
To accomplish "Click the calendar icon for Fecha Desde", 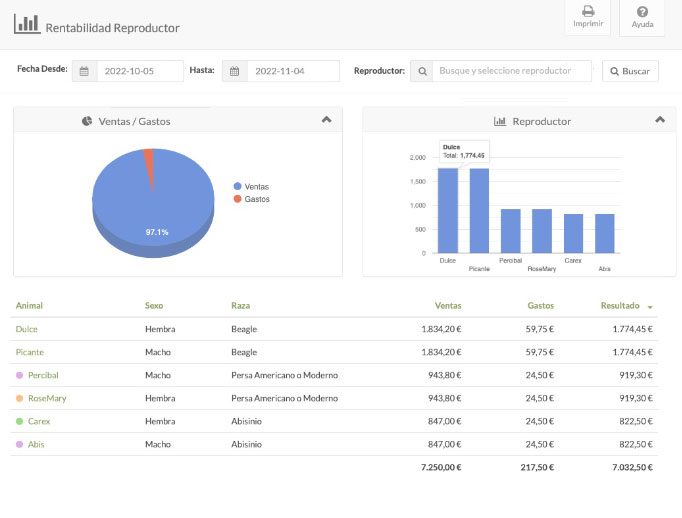I will pyautogui.click(x=84, y=72).
